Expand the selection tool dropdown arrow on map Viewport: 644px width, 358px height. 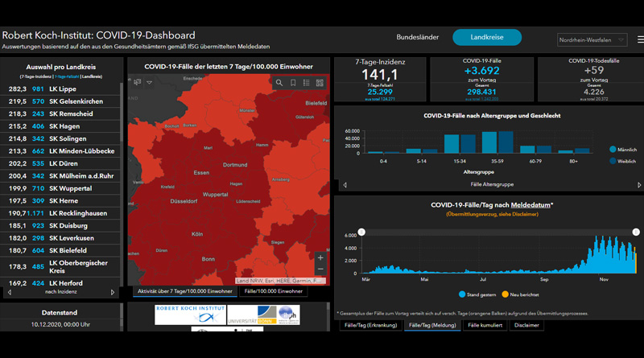[x=150, y=83]
